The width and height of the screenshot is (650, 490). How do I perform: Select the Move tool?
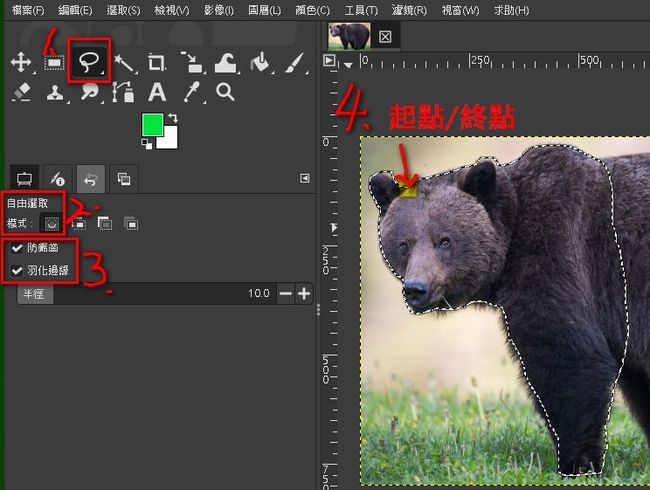click(20, 63)
